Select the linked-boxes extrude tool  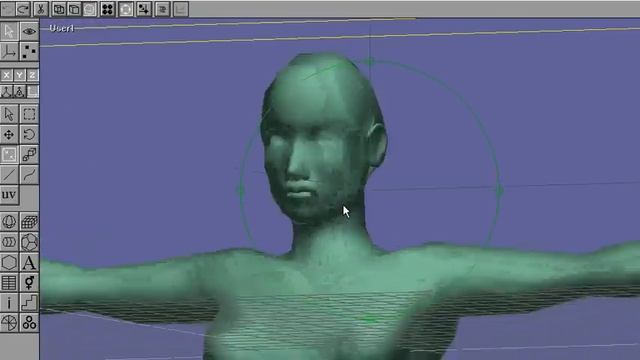click(29, 155)
